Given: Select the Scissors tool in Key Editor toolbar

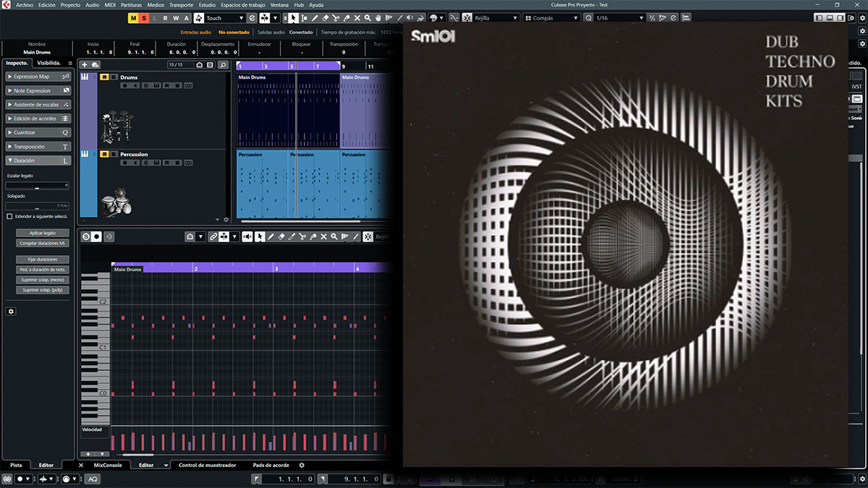Looking at the screenshot, I should tap(302, 236).
